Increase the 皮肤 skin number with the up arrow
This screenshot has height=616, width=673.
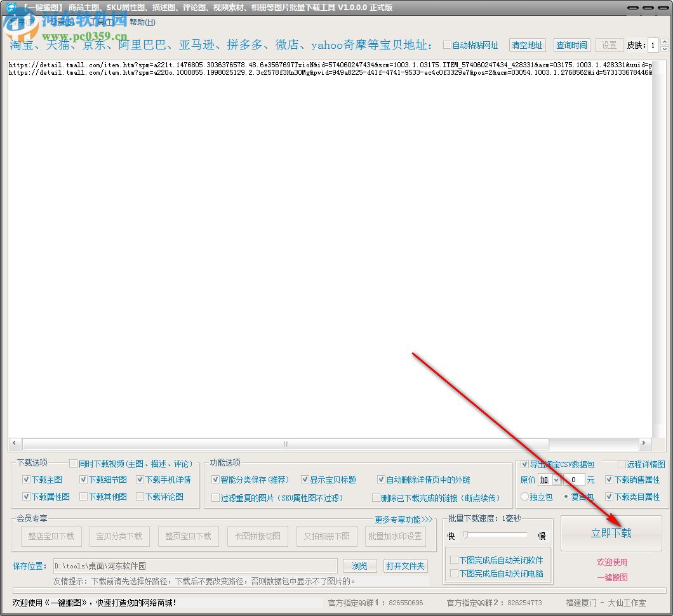pyautogui.click(x=664, y=42)
